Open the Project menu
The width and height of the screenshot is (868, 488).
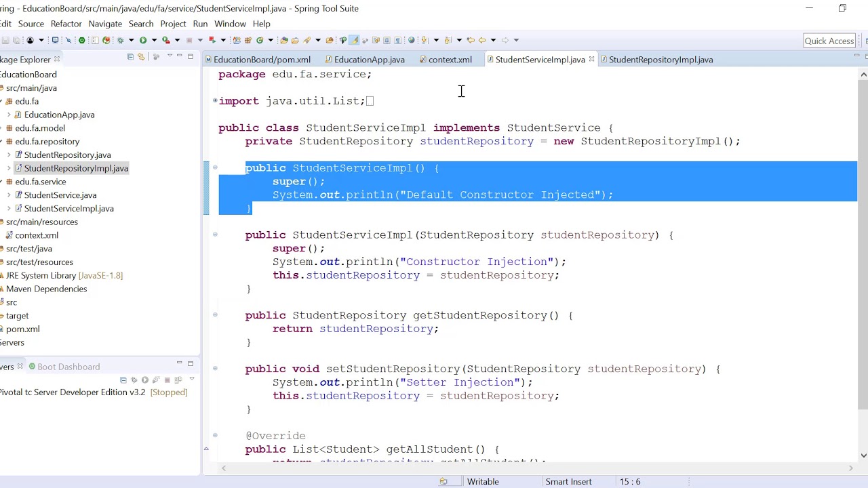pyautogui.click(x=173, y=24)
